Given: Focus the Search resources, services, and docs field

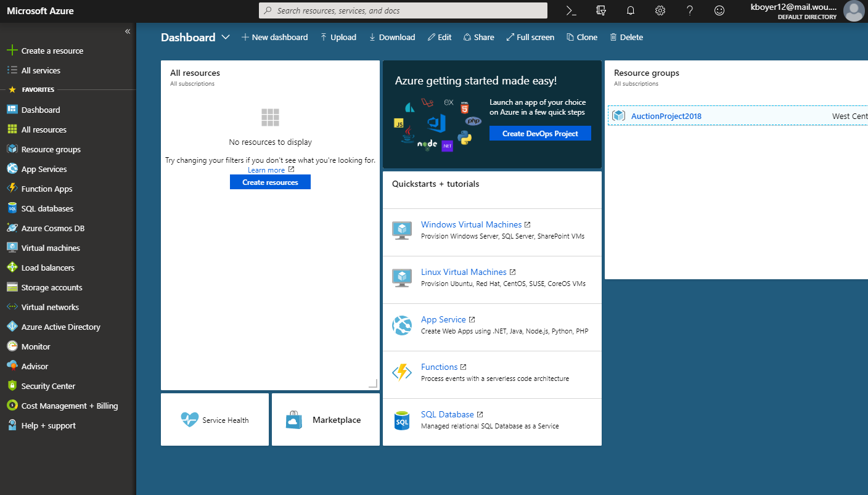Looking at the screenshot, I should (x=403, y=10).
